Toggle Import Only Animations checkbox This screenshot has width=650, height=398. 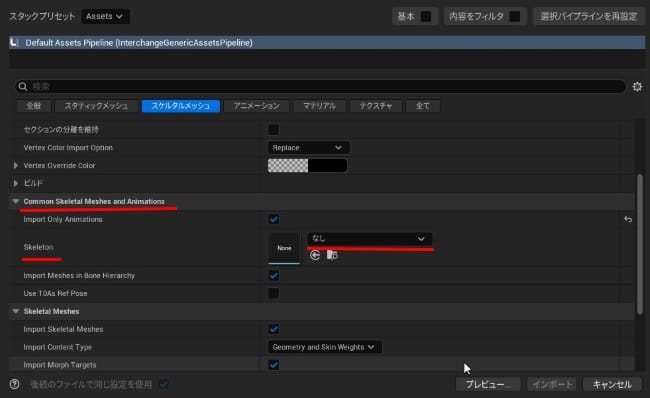pyautogui.click(x=274, y=219)
